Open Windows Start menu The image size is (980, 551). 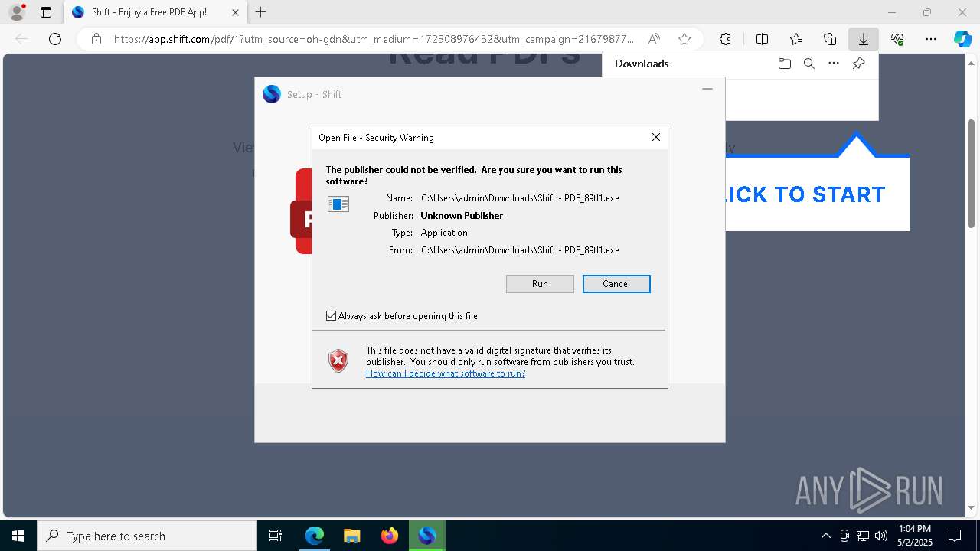pyautogui.click(x=18, y=536)
